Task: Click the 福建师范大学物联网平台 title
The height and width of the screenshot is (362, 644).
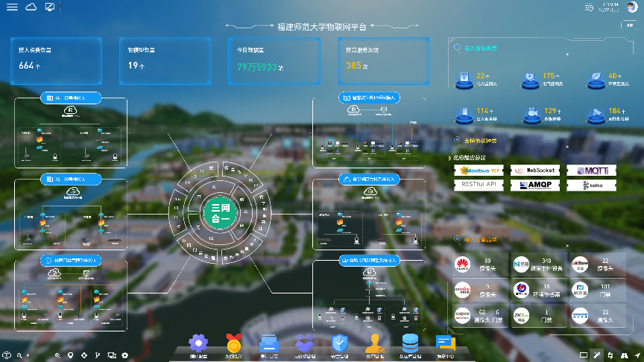Action: click(321, 27)
